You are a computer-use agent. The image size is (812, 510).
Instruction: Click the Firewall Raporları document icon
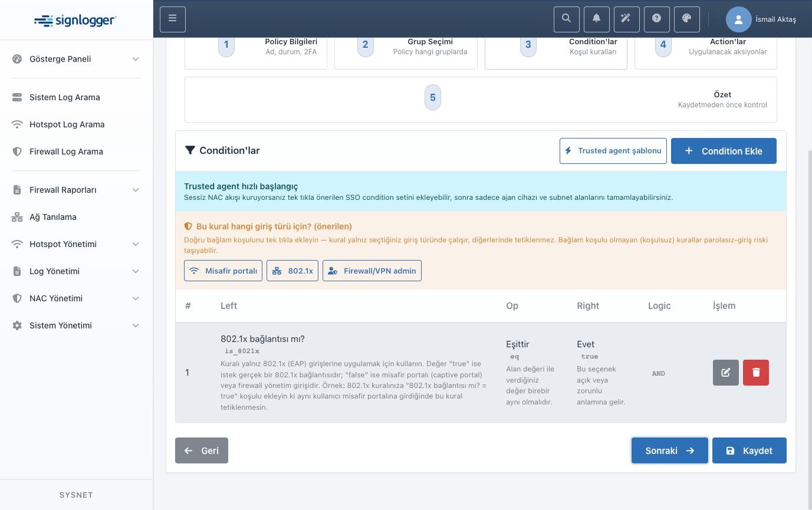[17, 190]
